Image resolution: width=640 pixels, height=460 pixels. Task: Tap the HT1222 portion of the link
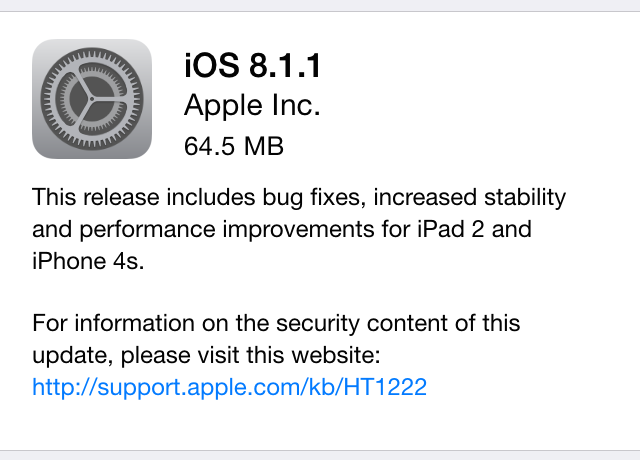point(385,387)
